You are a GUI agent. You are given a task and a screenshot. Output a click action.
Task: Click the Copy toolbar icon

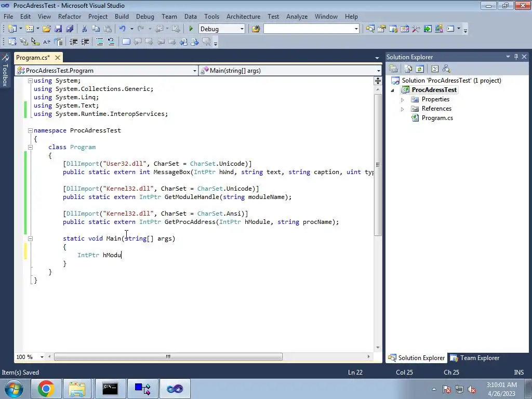point(96,29)
